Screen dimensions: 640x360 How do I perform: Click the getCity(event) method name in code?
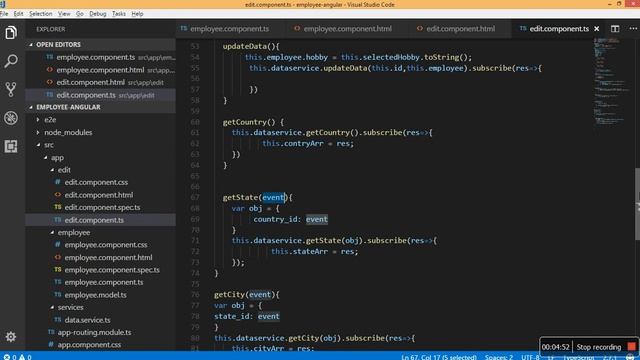(x=244, y=294)
